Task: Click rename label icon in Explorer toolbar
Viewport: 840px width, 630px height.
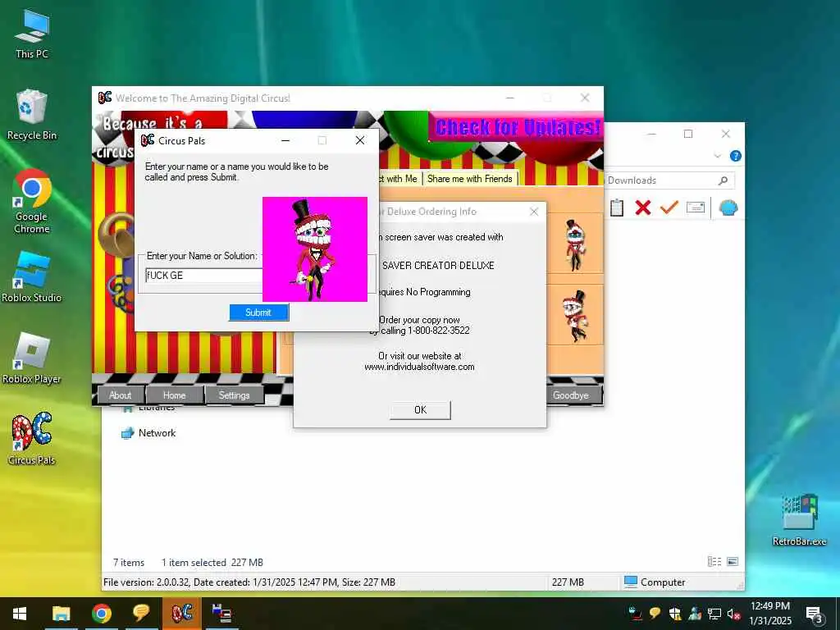Action: (x=696, y=208)
